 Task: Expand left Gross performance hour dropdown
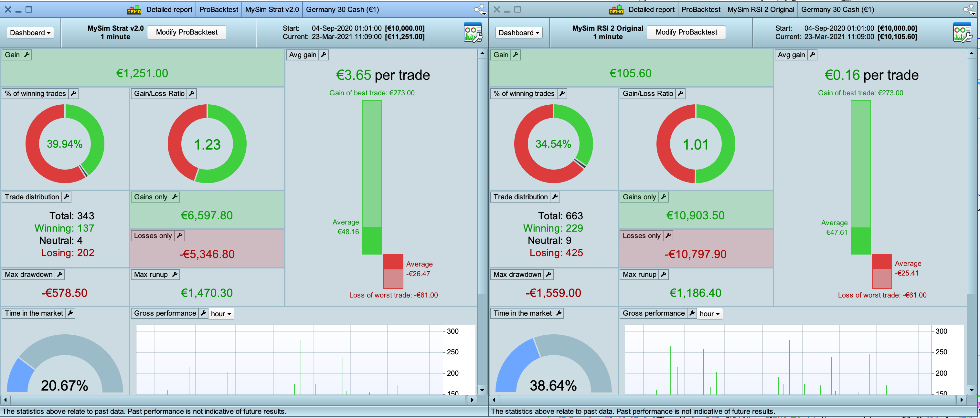coord(221,314)
